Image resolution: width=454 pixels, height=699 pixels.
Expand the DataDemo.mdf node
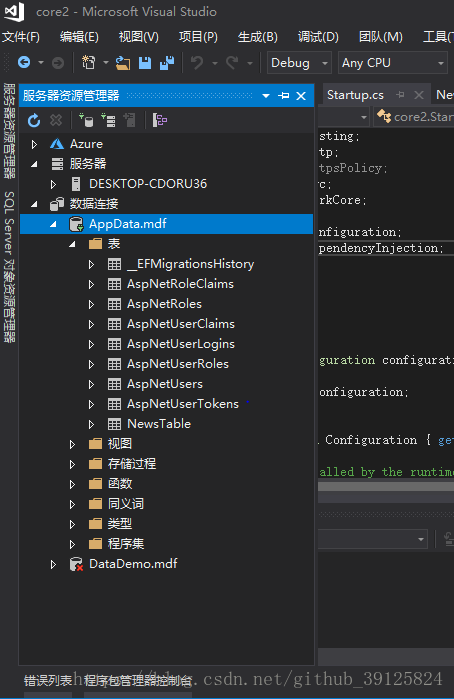click(53, 564)
